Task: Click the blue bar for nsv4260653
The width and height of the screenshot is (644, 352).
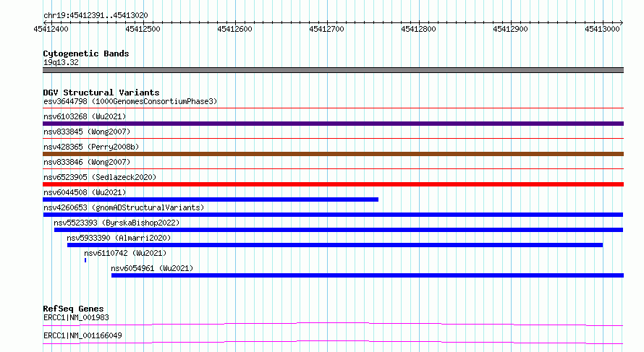Action: (x=333, y=215)
